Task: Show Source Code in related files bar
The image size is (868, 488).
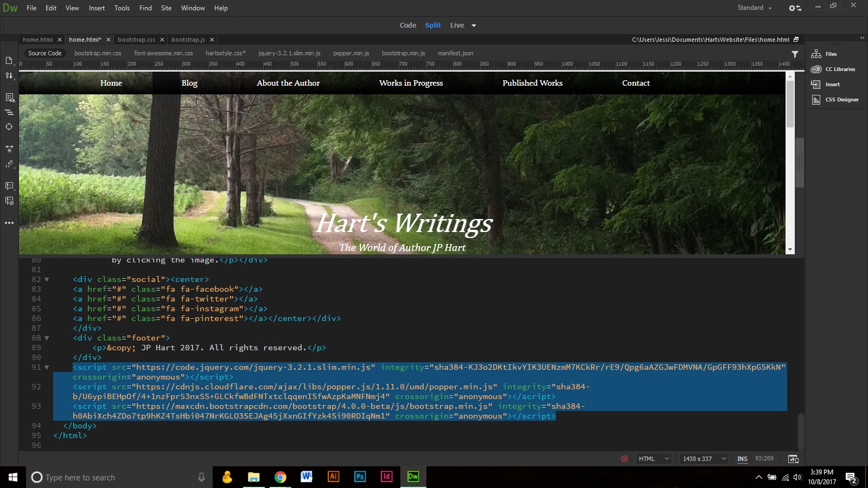Action: 45,53
